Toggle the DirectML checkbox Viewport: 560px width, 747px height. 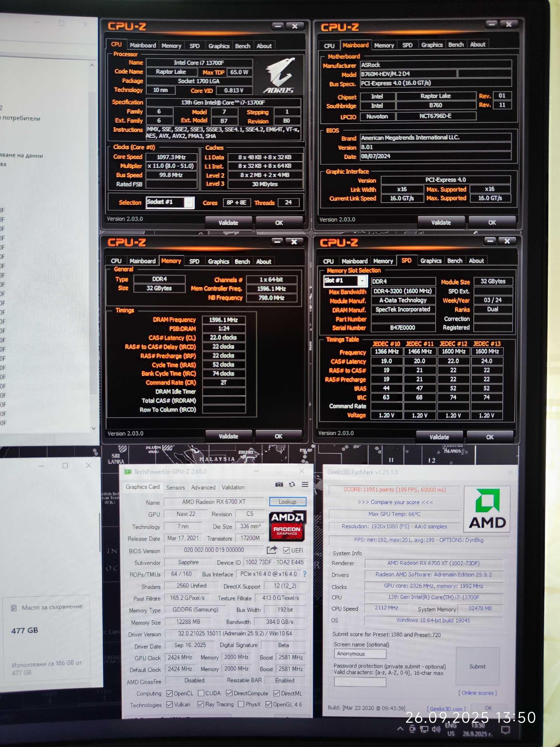(276, 693)
